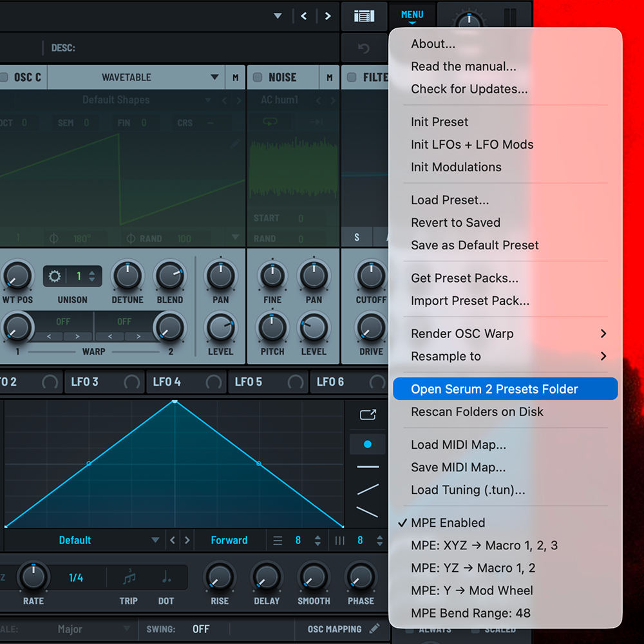This screenshot has height=644, width=644.
Task: Go to next preset arrow
Action: [328, 16]
